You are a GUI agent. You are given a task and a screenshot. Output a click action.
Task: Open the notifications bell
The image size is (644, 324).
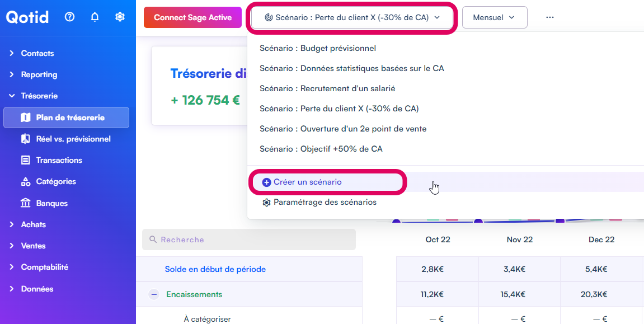pyautogui.click(x=95, y=17)
